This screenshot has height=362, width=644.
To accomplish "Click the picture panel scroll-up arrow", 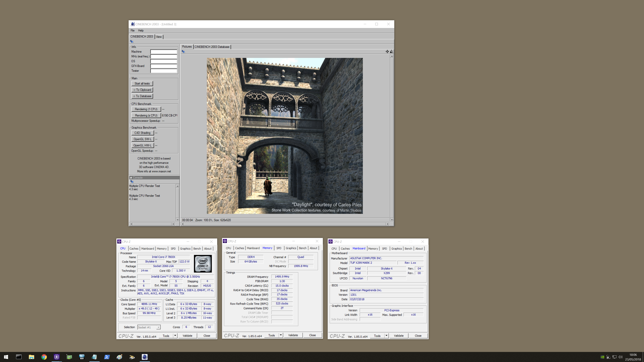I will 392,56.
